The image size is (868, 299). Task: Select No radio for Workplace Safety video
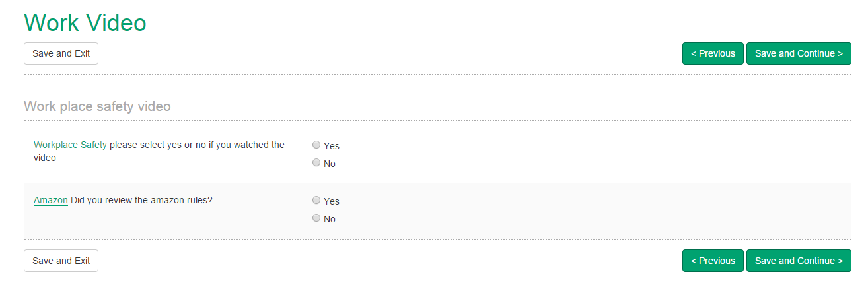coord(316,162)
